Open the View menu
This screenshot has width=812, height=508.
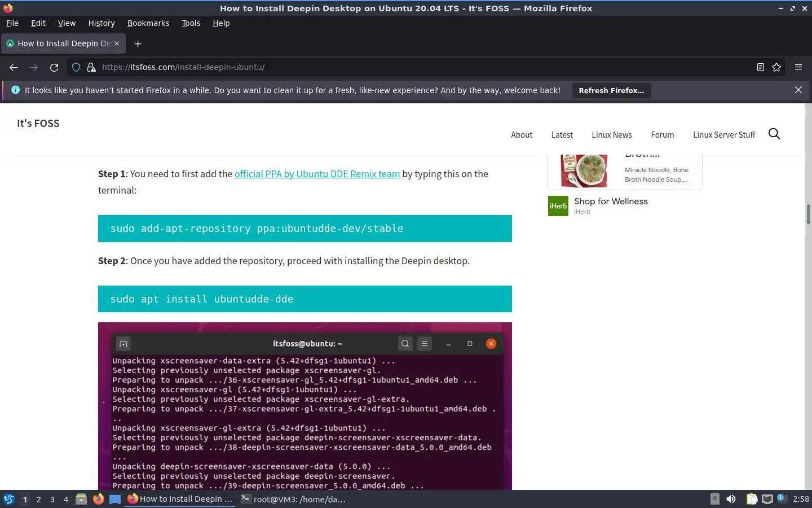(67, 23)
